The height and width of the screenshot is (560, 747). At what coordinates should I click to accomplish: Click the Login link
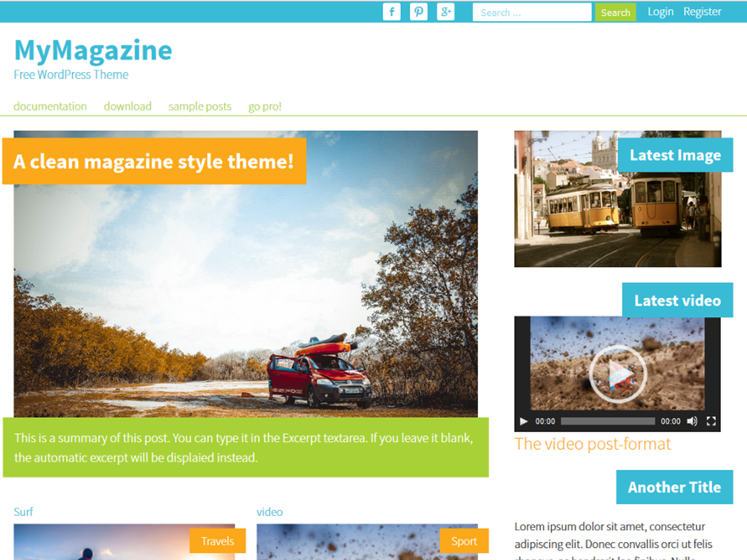pyautogui.click(x=660, y=11)
